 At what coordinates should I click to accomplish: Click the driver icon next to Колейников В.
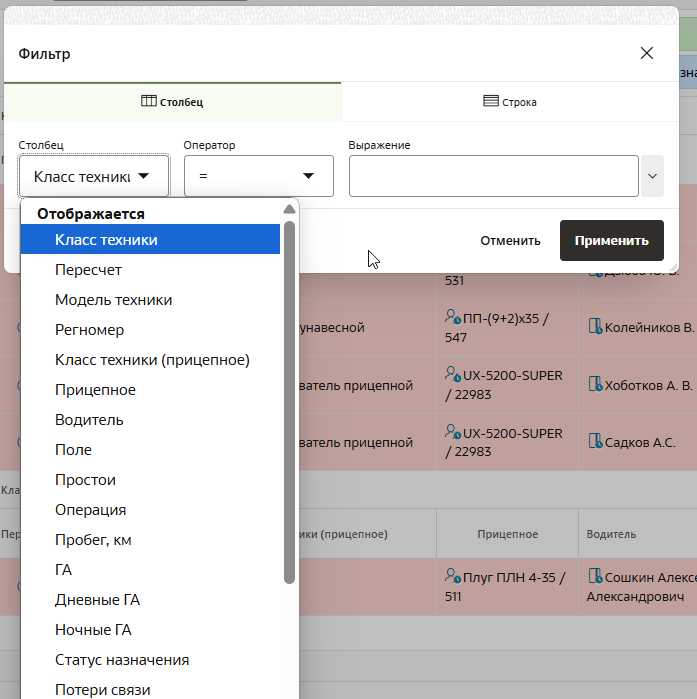(x=595, y=326)
